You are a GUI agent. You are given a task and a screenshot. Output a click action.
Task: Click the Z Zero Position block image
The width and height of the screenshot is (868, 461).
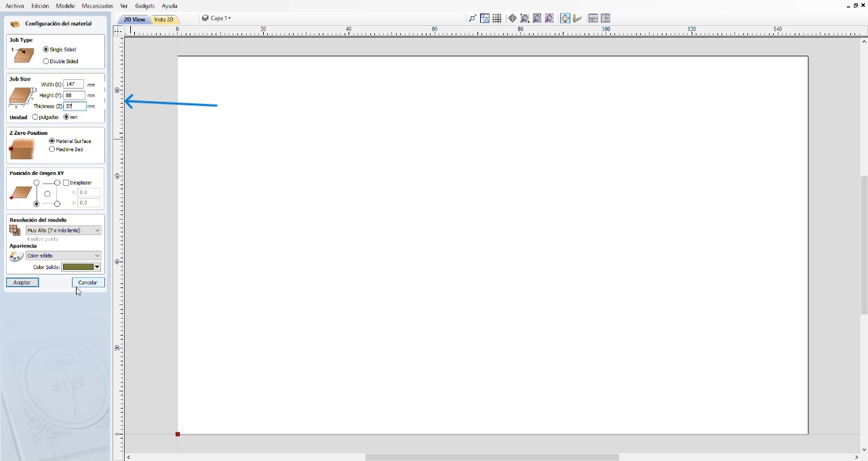[x=22, y=148]
